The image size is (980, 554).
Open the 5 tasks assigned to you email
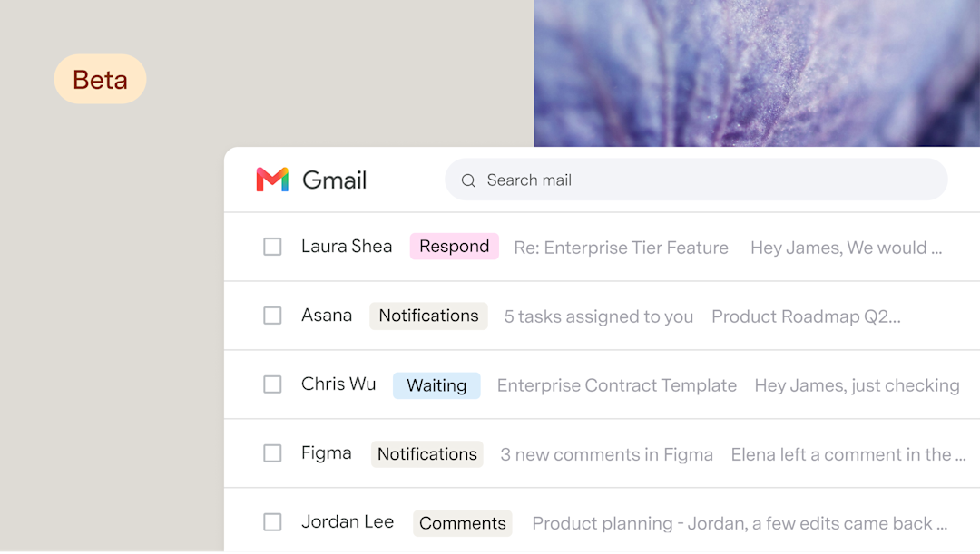pyautogui.click(x=599, y=316)
